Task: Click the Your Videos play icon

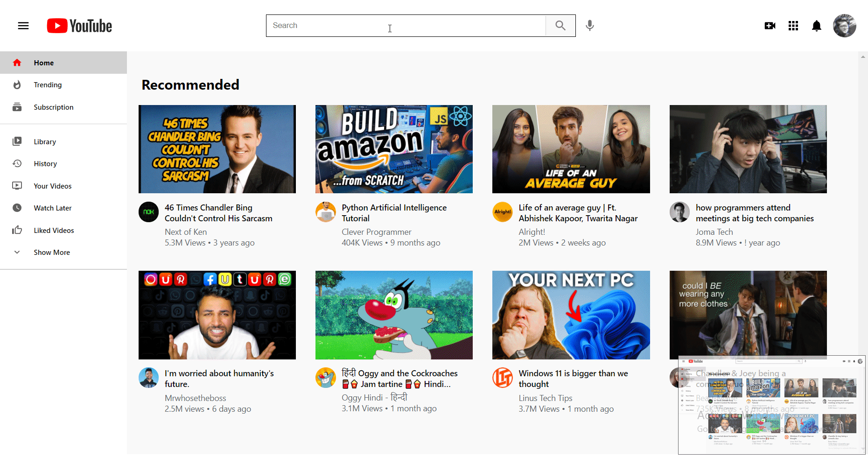Action: (x=17, y=186)
